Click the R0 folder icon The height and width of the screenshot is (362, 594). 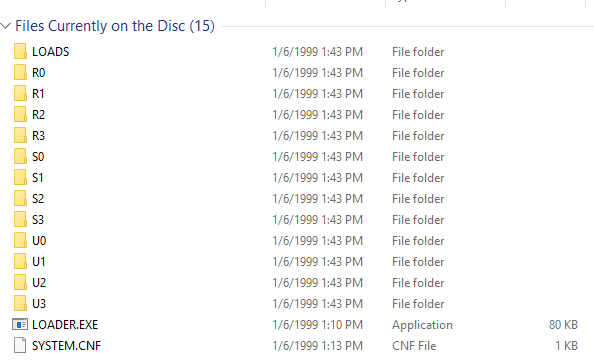20,72
